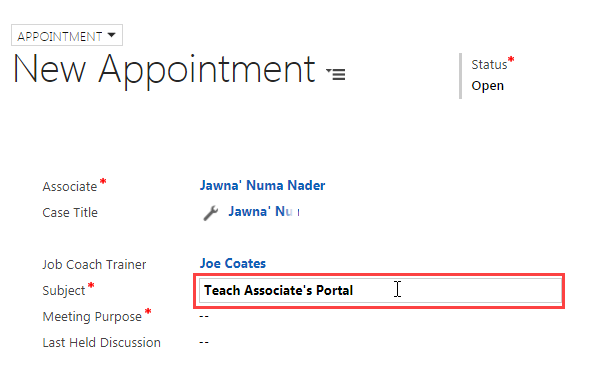Click the wrench icon in Case Title

pyautogui.click(x=211, y=213)
